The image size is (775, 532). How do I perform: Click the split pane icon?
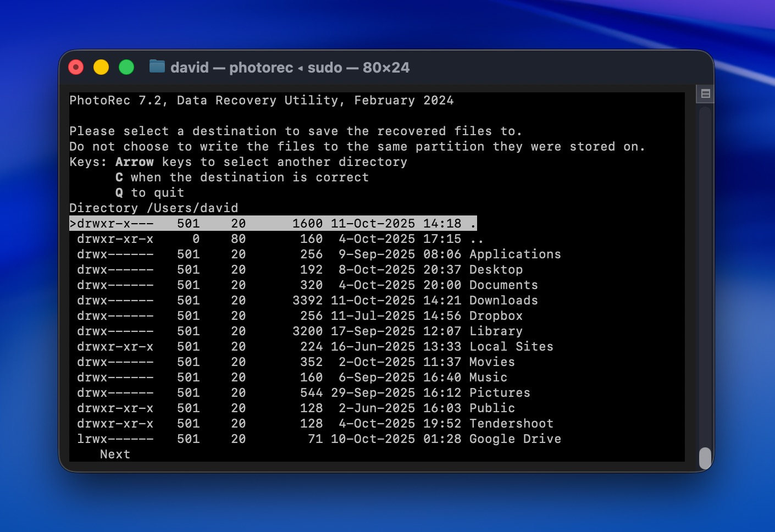tap(705, 94)
